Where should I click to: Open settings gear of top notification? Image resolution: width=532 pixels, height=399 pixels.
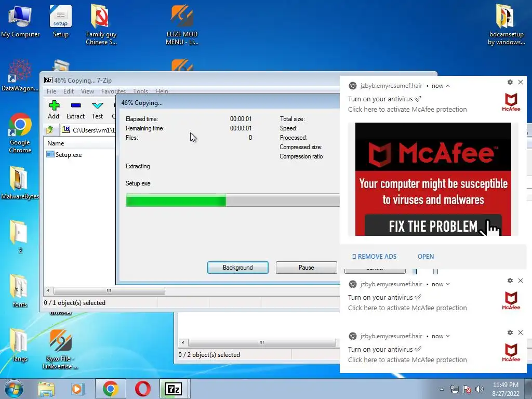click(x=510, y=82)
